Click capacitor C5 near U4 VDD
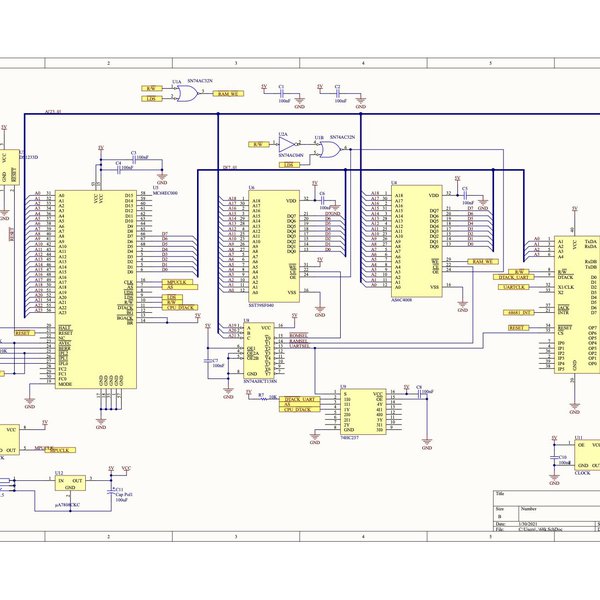The height and width of the screenshot is (600, 600). pos(465,195)
